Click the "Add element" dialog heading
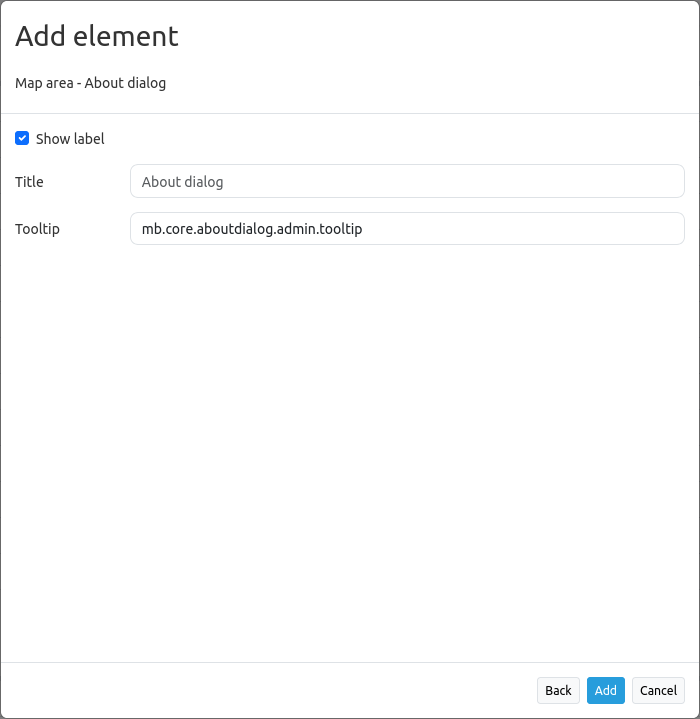Image resolution: width=700 pixels, height=719 pixels. [97, 36]
